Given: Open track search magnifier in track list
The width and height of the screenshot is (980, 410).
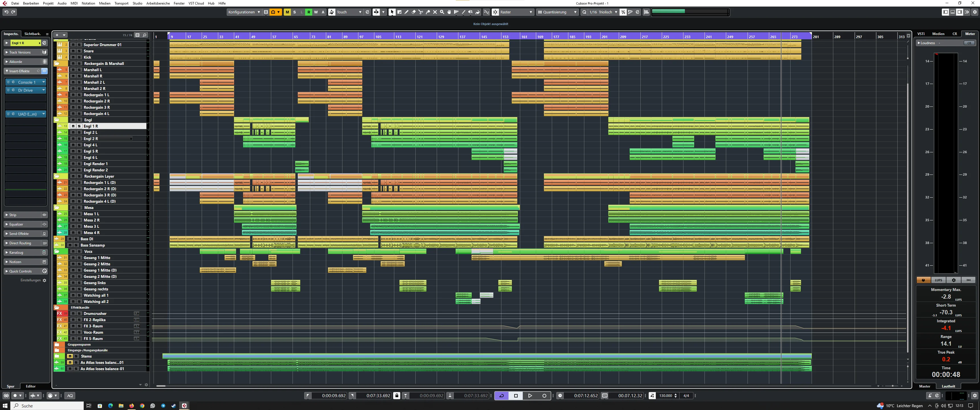Looking at the screenshot, I should click(144, 35).
